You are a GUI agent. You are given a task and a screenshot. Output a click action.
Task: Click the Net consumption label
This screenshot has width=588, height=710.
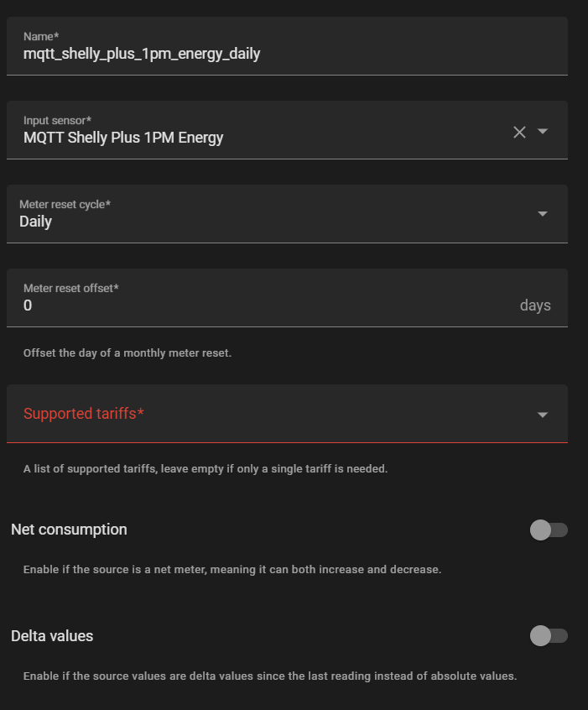(x=69, y=530)
